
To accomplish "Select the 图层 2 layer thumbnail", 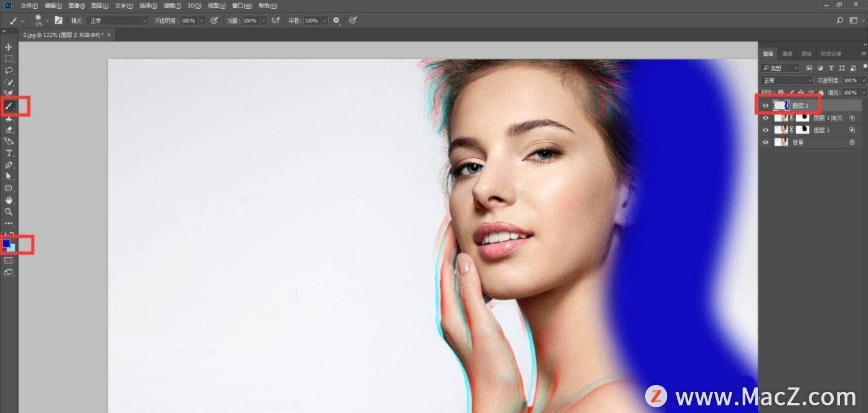I will 780,106.
